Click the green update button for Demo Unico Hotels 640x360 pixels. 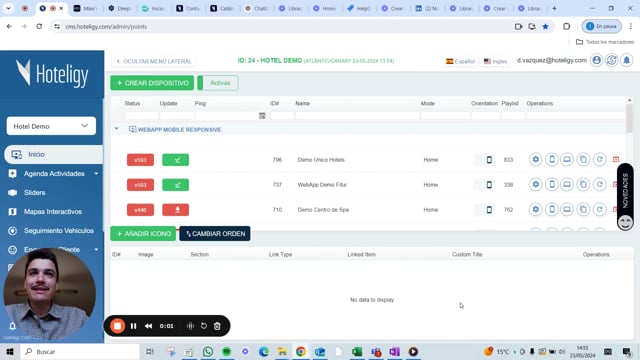coord(176,160)
